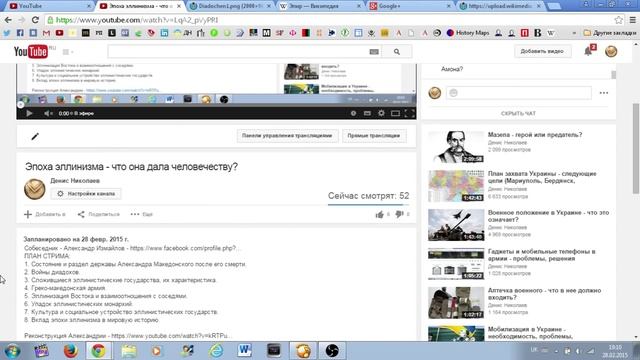Reload the page with refresh icon
The width and height of the screenshot is (640, 360).
35,20
